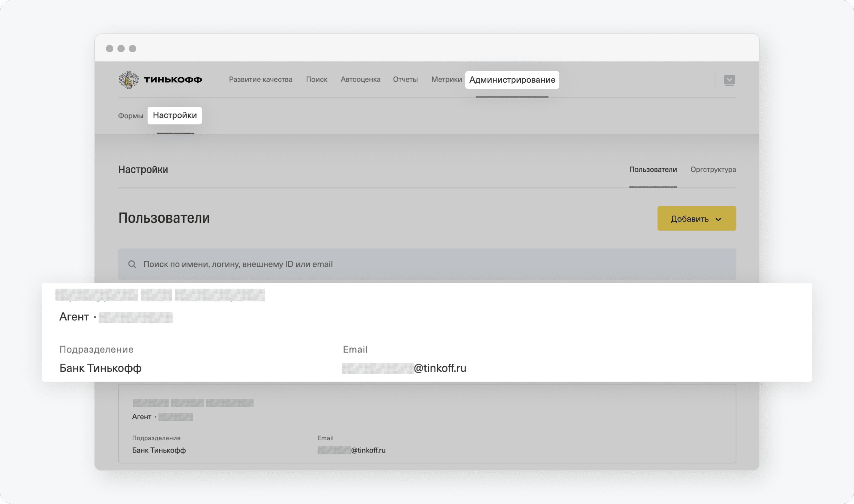Open the Пользователи settings tab

click(x=653, y=169)
